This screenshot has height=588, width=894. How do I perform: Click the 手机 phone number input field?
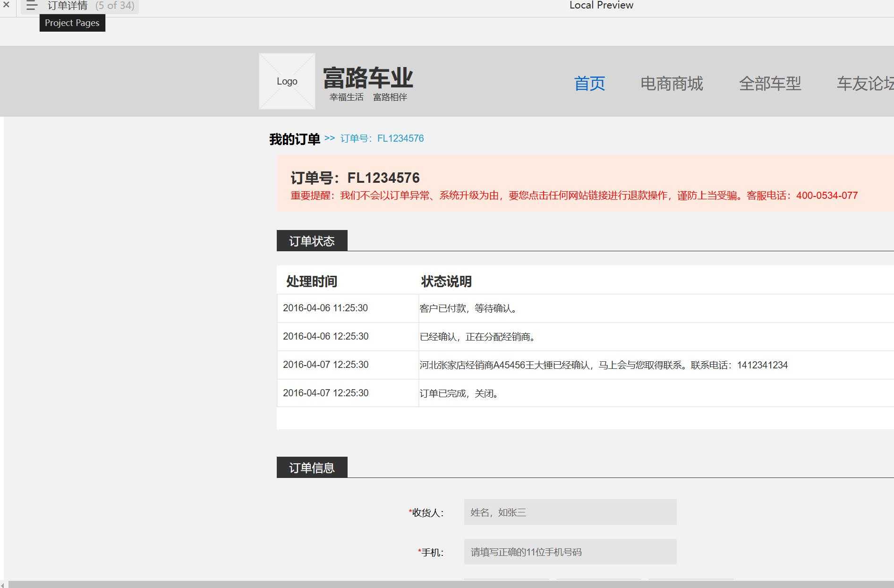click(x=570, y=551)
